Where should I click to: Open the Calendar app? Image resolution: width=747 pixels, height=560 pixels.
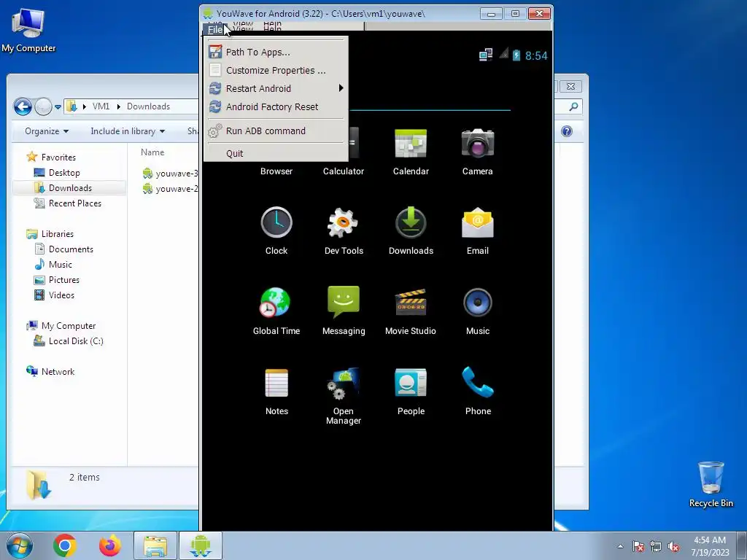coord(411,152)
